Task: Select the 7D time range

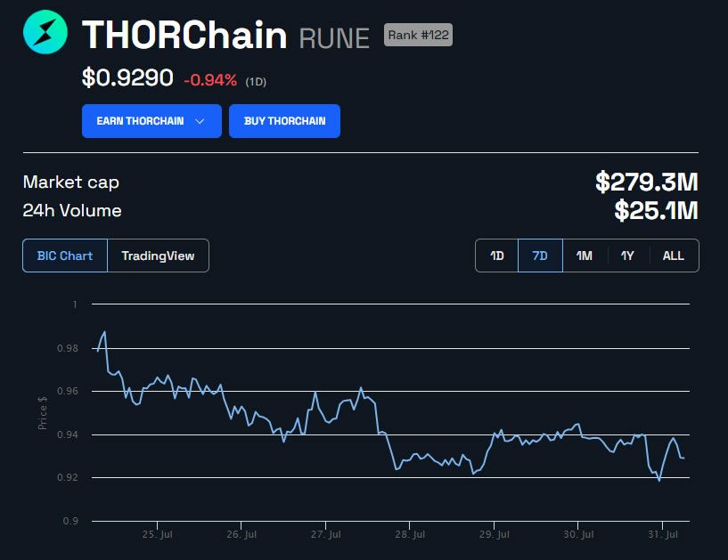Action: coord(540,256)
